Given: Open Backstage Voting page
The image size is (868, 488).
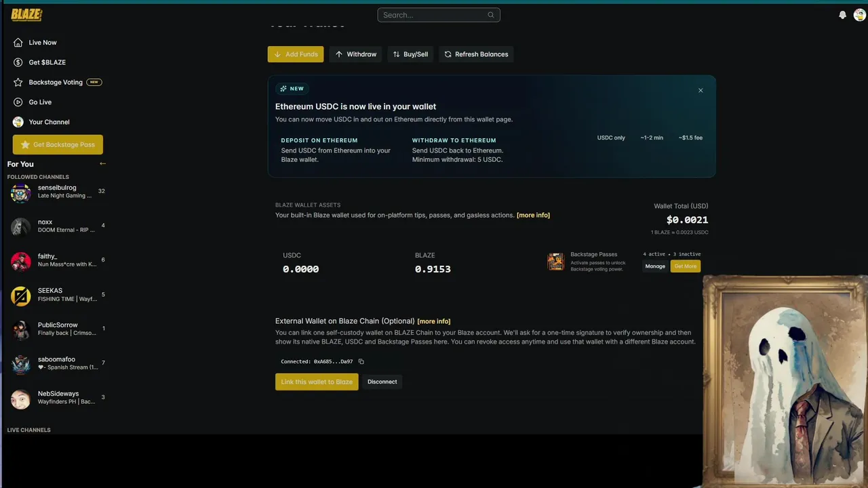Looking at the screenshot, I should tap(56, 82).
